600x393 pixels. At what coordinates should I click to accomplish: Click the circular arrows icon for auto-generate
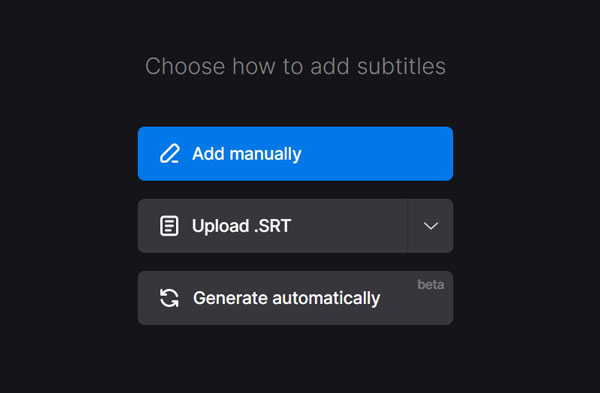click(169, 298)
